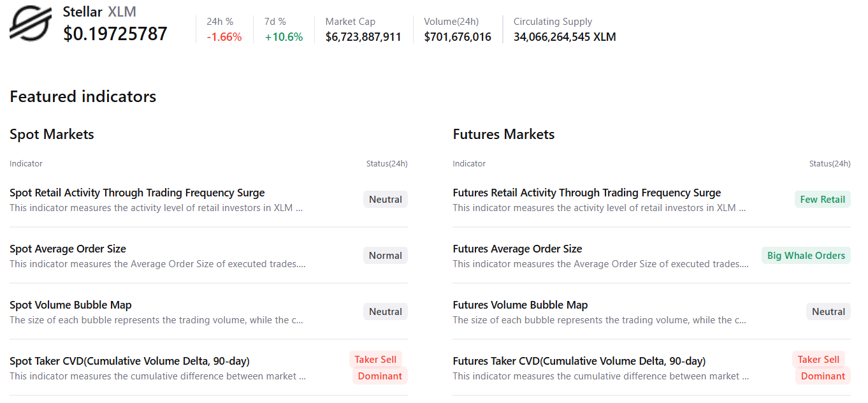Viewport: 868px width, 403px height.
Task: Click the Few Retail status badge
Action: click(823, 200)
